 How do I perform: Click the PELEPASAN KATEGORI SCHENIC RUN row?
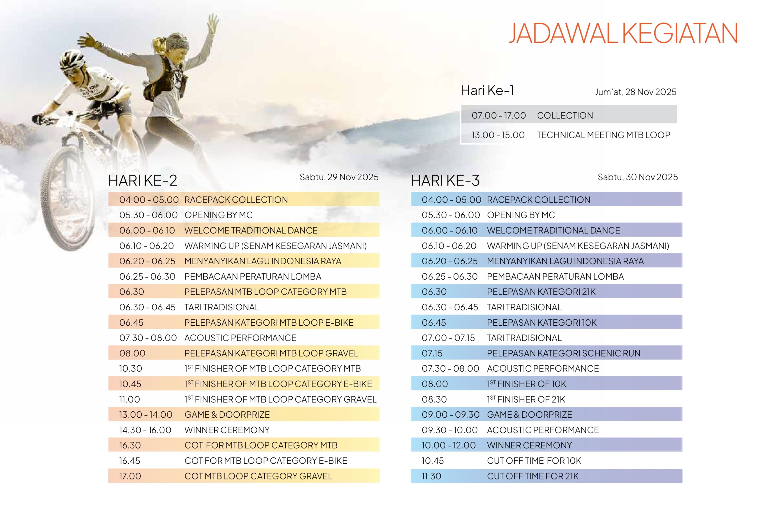pyautogui.click(x=546, y=353)
